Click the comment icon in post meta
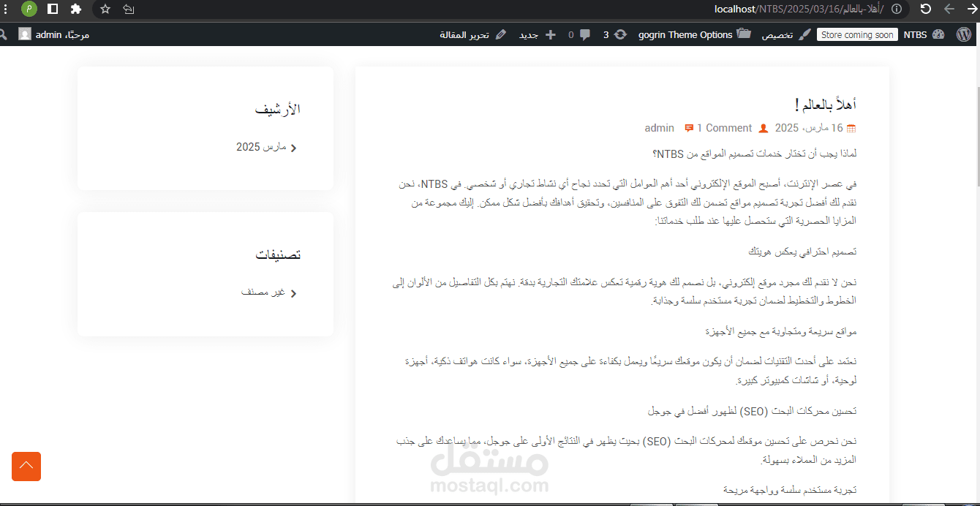 pos(689,129)
